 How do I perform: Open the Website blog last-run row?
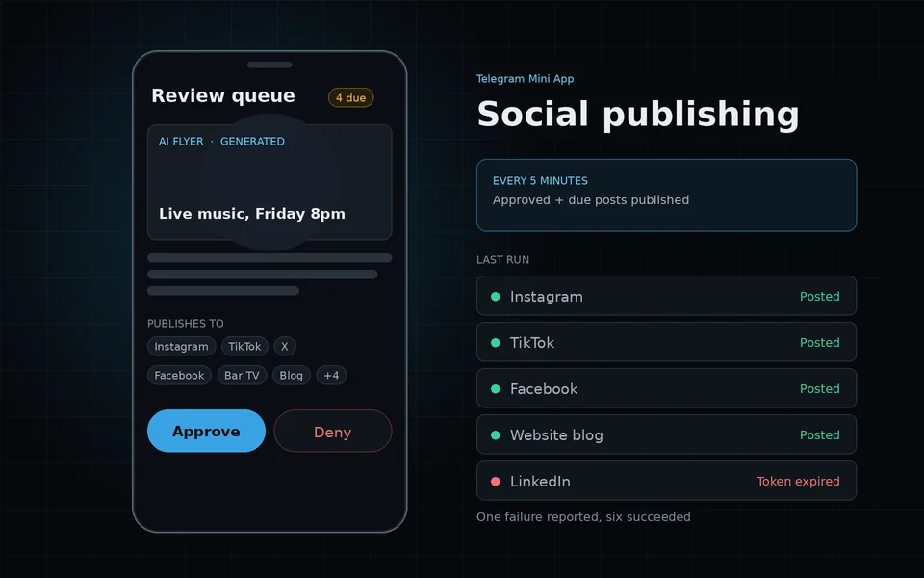point(666,434)
